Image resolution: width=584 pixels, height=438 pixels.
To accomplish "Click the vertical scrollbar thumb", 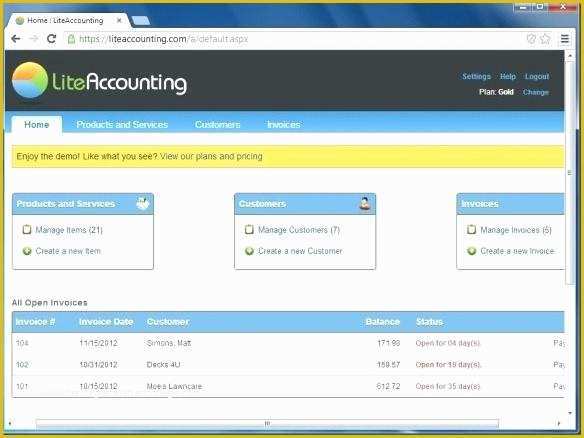I will pos(570,173).
